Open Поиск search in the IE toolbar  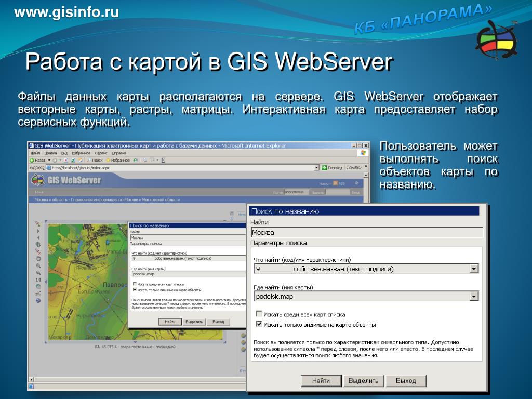point(95,160)
